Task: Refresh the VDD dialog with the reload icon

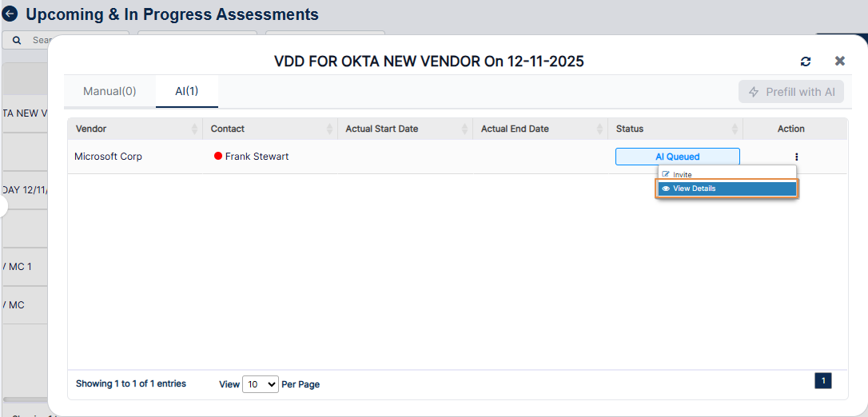Action: pyautogui.click(x=806, y=62)
